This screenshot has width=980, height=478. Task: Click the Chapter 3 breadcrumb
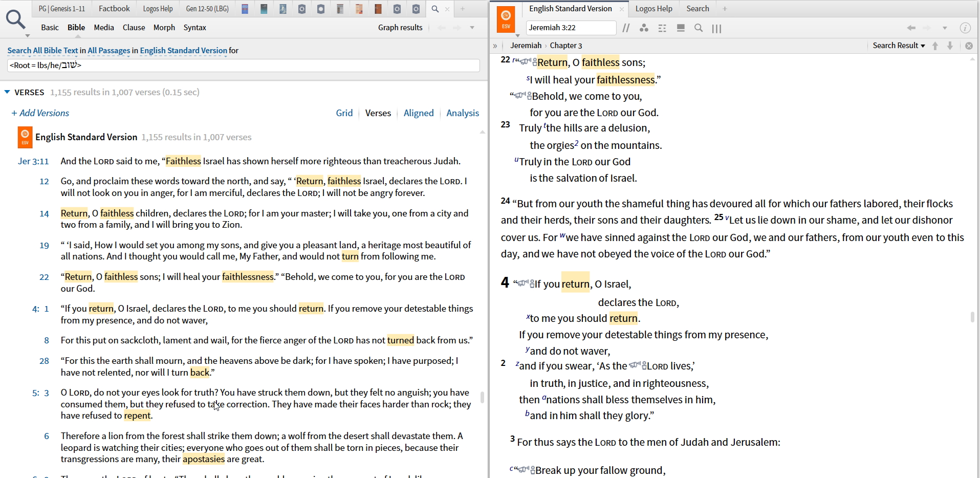[566, 46]
